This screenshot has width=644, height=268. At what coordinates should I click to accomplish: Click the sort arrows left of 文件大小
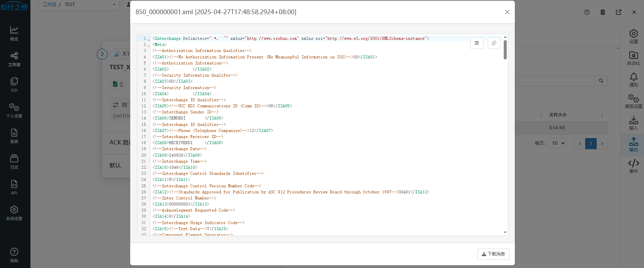click(x=541, y=115)
